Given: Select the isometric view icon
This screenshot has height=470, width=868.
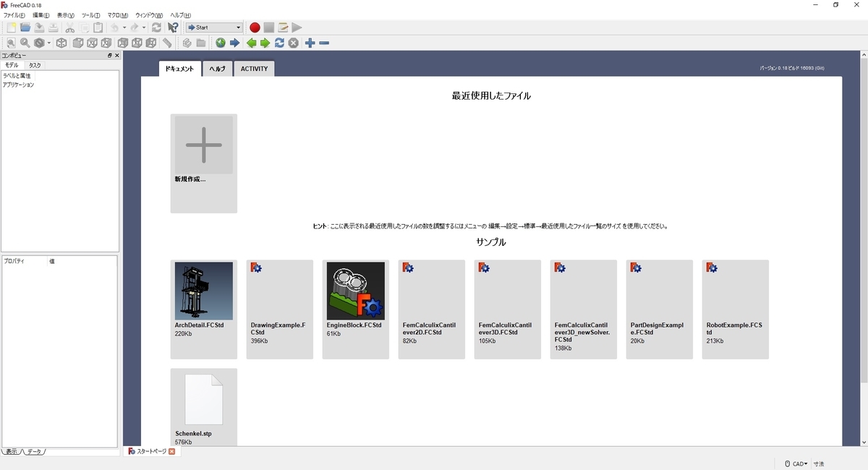Looking at the screenshot, I should point(61,42).
